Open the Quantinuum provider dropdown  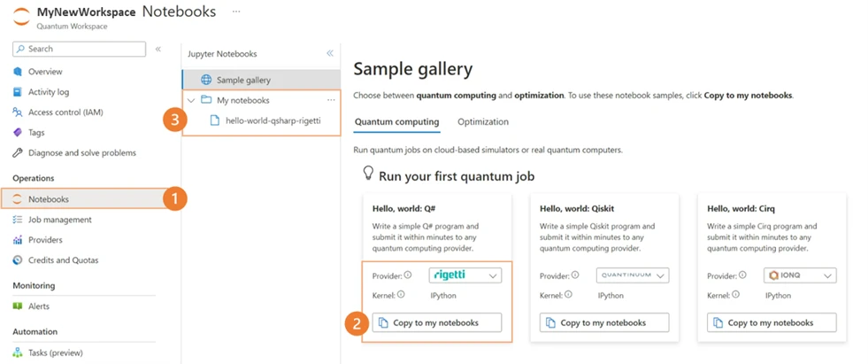[x=633, y=275]
